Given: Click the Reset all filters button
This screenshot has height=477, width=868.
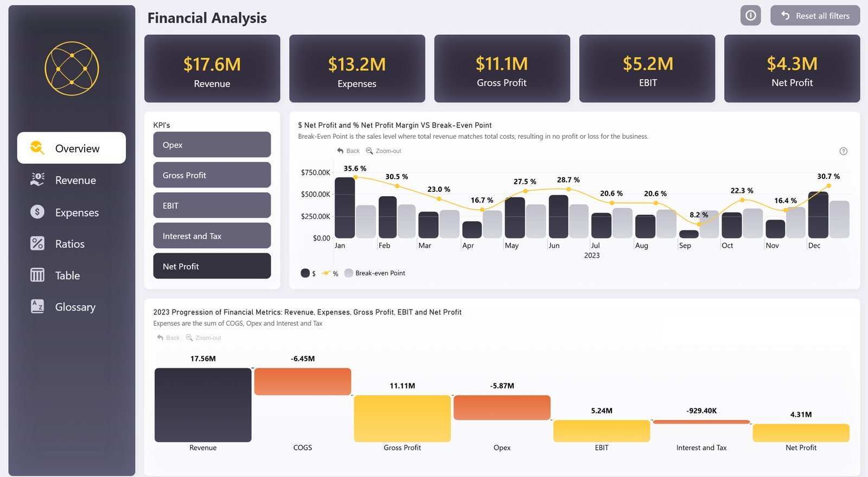Looking at the screenshot, I should tap(815, 15).
